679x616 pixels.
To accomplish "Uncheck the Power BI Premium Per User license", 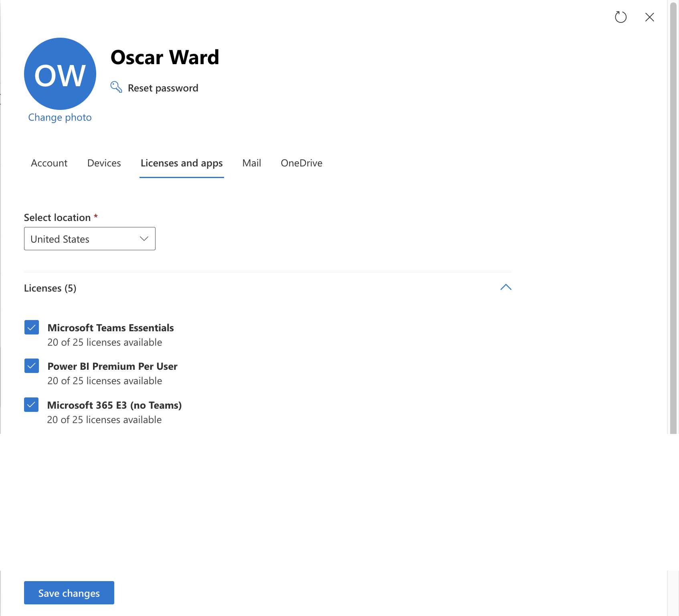I will (x=32, y=366).
